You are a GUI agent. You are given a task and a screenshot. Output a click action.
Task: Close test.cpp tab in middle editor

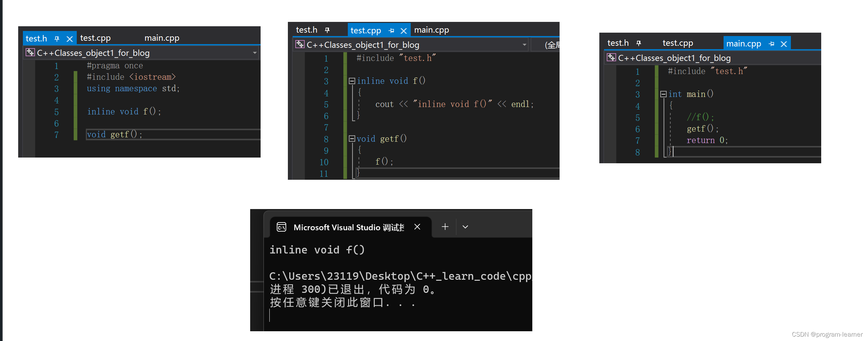click(x=403, y=31)
